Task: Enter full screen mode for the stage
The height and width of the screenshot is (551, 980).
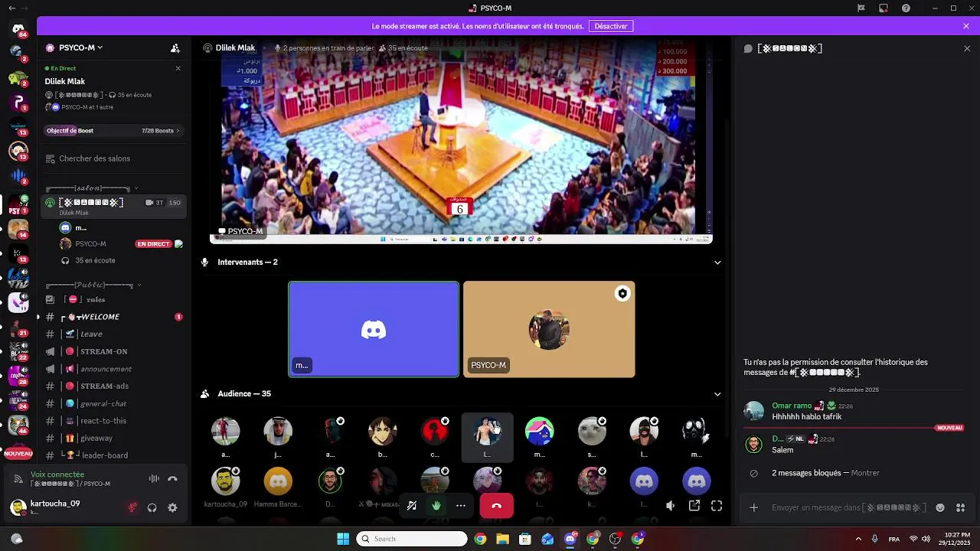Action: click(x=717, y=506)
